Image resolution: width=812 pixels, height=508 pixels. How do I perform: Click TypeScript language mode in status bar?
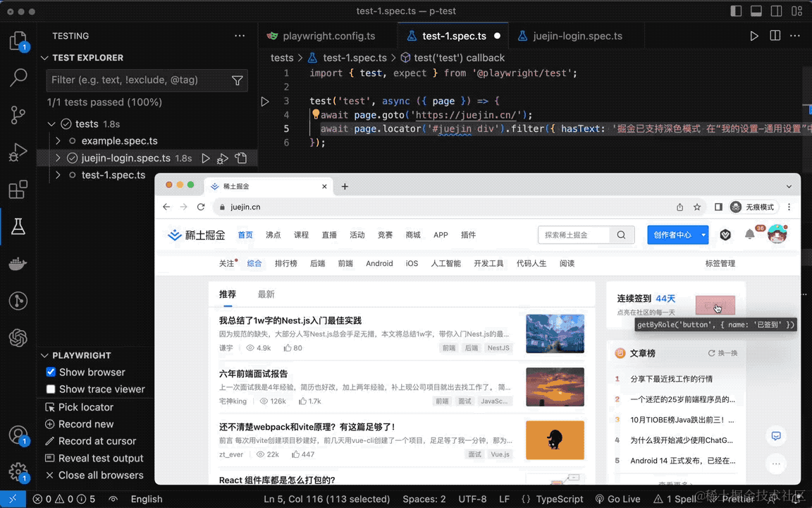(559, 499)
